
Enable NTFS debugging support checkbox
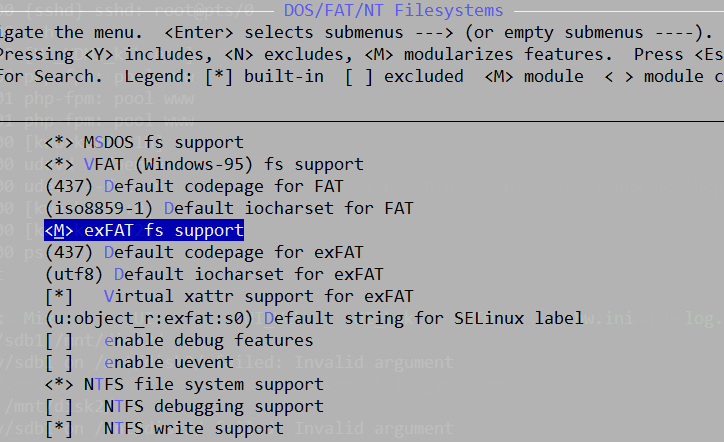(59, 406)
